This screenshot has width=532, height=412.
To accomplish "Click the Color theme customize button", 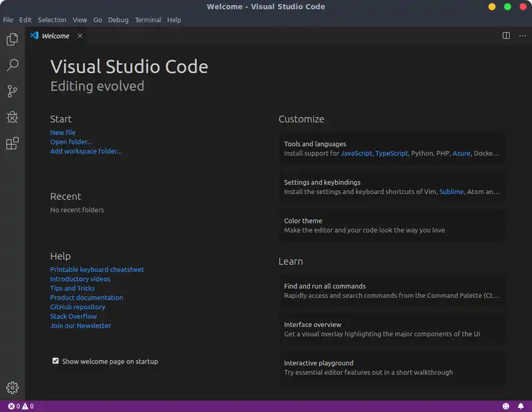I will point(391,225).
